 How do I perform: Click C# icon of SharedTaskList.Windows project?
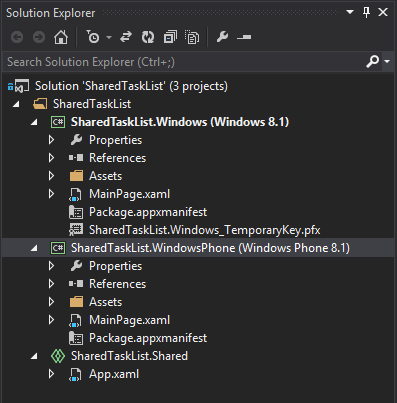click(x=58, y=122)
